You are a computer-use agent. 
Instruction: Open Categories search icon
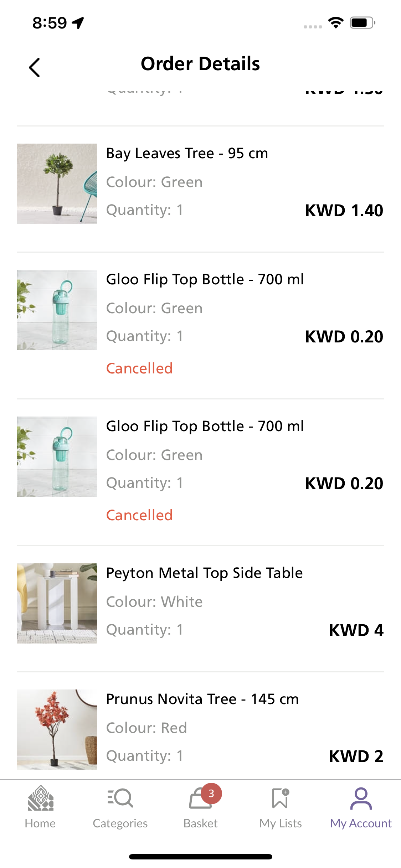(x=120, y=799)
